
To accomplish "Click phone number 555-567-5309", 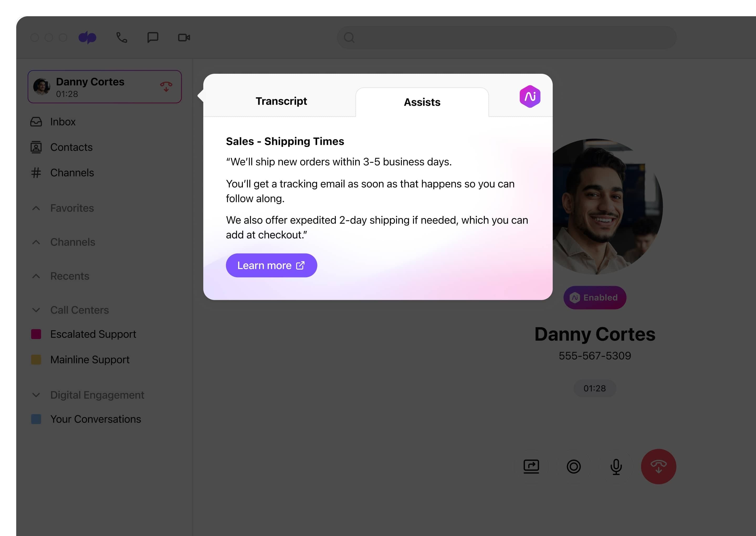I will [595, 356].
